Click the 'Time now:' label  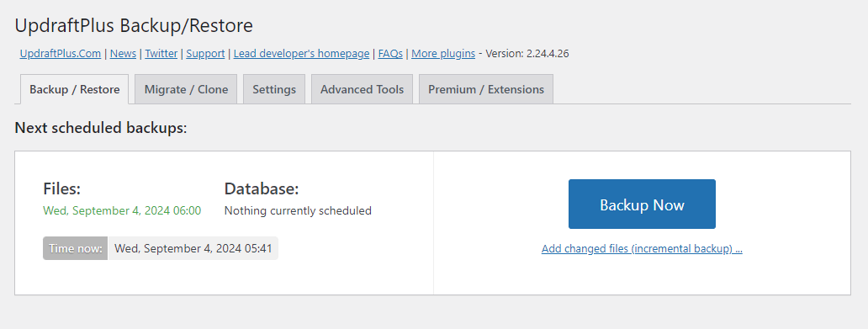click(76, 248)
